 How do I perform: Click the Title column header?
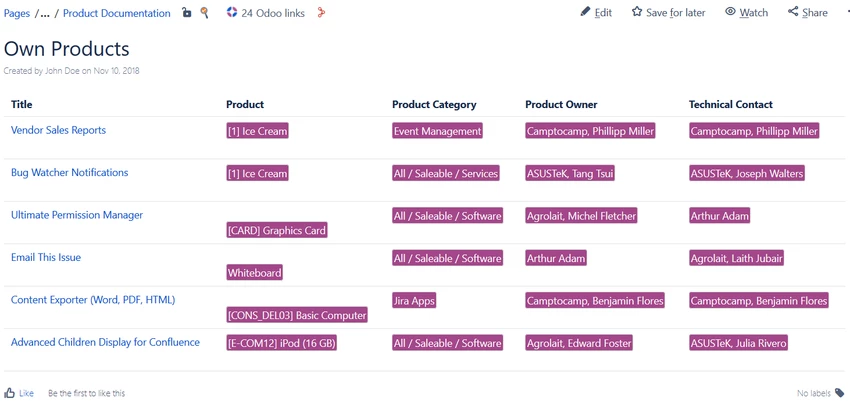[22, 105]
